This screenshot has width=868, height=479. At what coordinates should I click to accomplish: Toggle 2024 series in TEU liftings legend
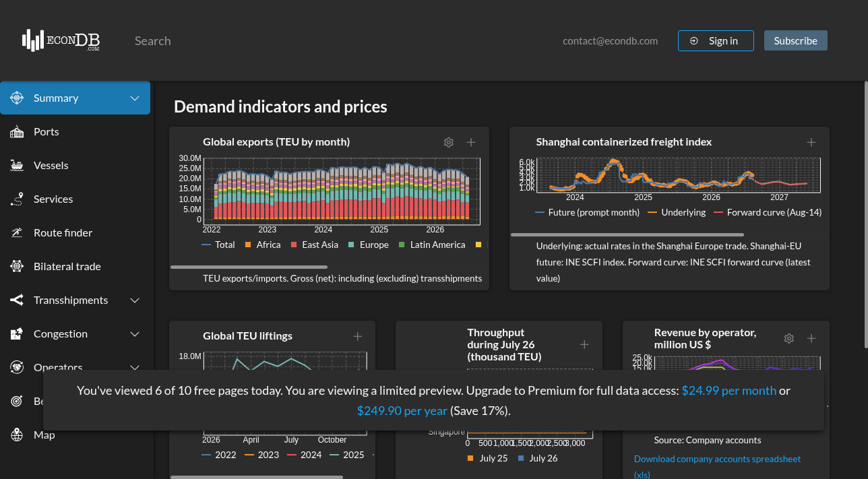click(x=305, y=455)
